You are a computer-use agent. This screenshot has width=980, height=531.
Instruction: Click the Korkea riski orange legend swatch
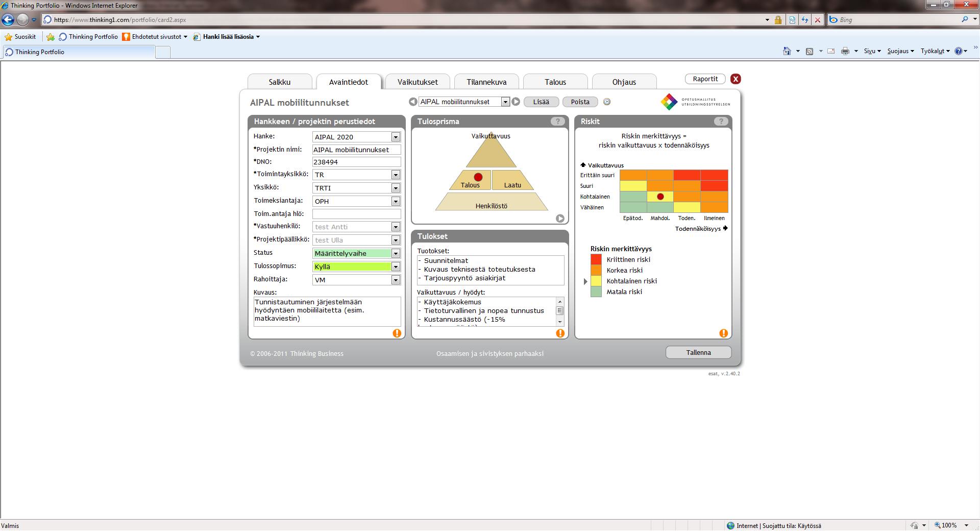596,270
